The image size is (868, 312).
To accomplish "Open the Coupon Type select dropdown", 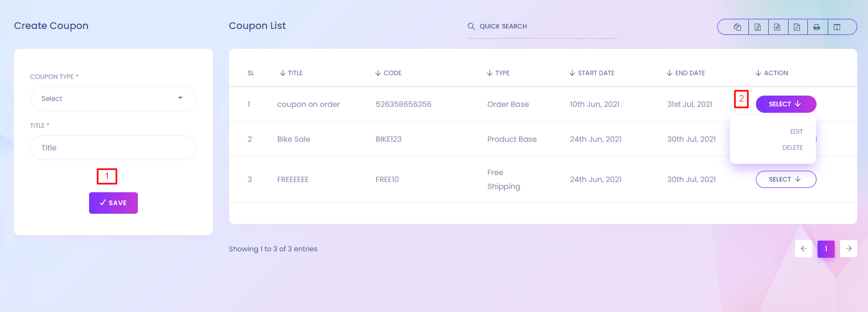I will pyautogui.click(x=113, y=99).
